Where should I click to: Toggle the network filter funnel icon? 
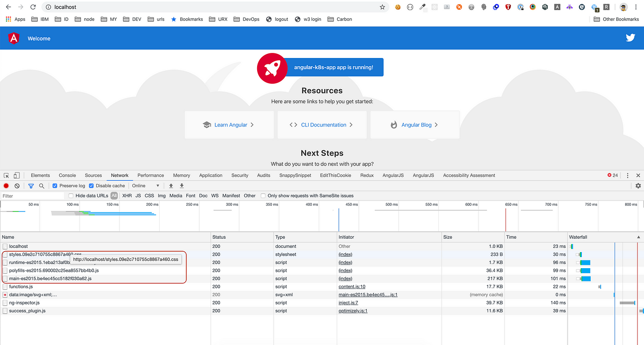31,186
